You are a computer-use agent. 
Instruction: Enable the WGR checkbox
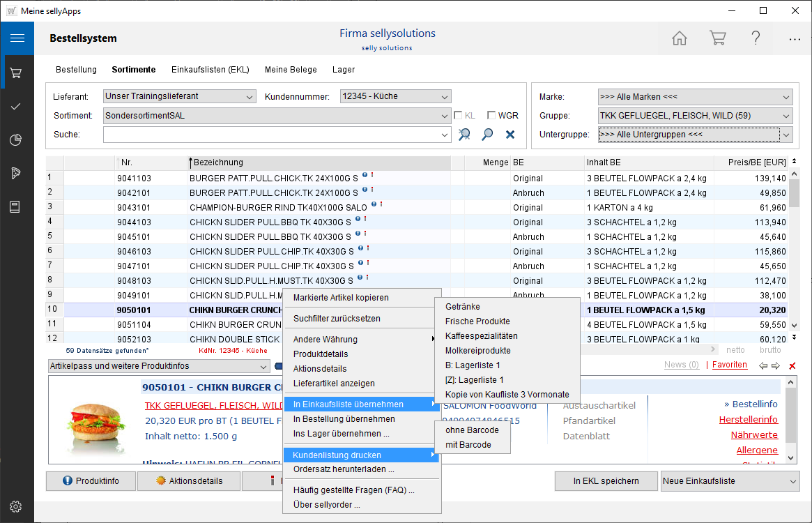[491, 116]
